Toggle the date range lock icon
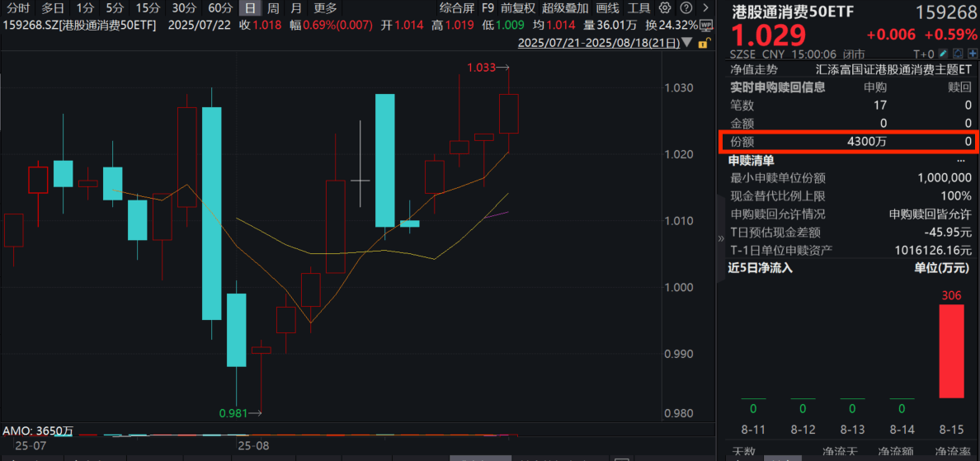 pyautogui.click(x=703, y=43)
